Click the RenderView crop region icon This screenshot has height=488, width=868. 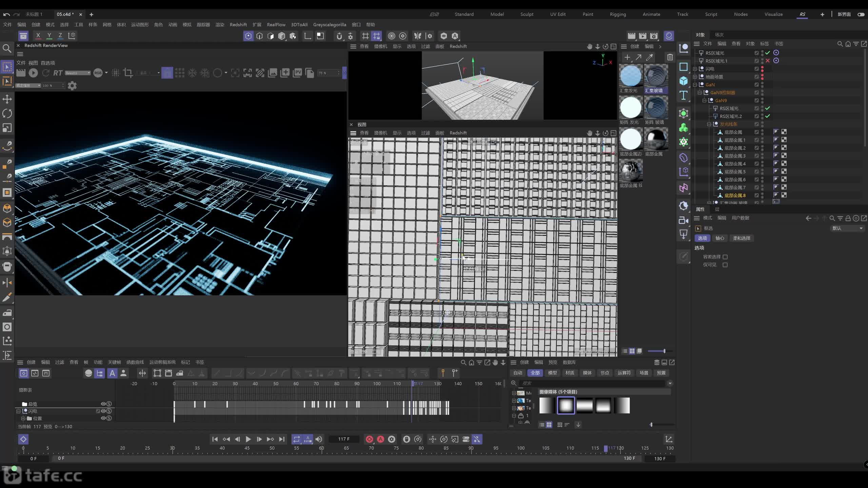coord(128,73)
